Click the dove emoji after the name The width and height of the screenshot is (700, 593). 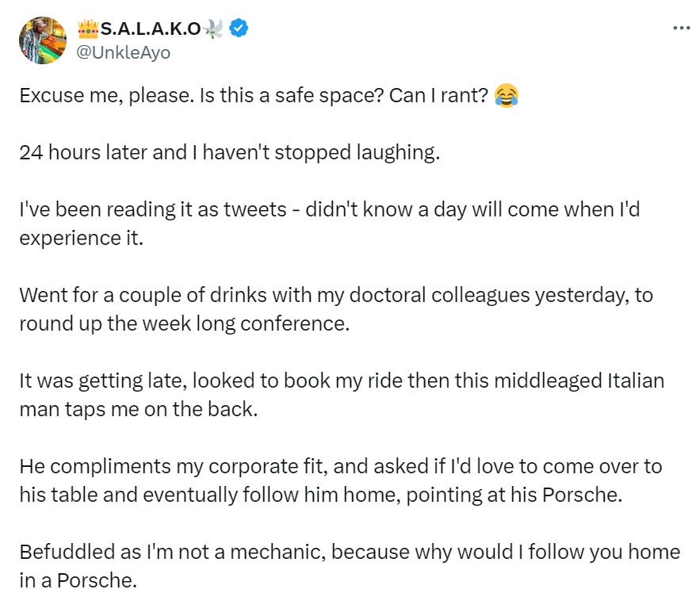click(x=214, y=29)
